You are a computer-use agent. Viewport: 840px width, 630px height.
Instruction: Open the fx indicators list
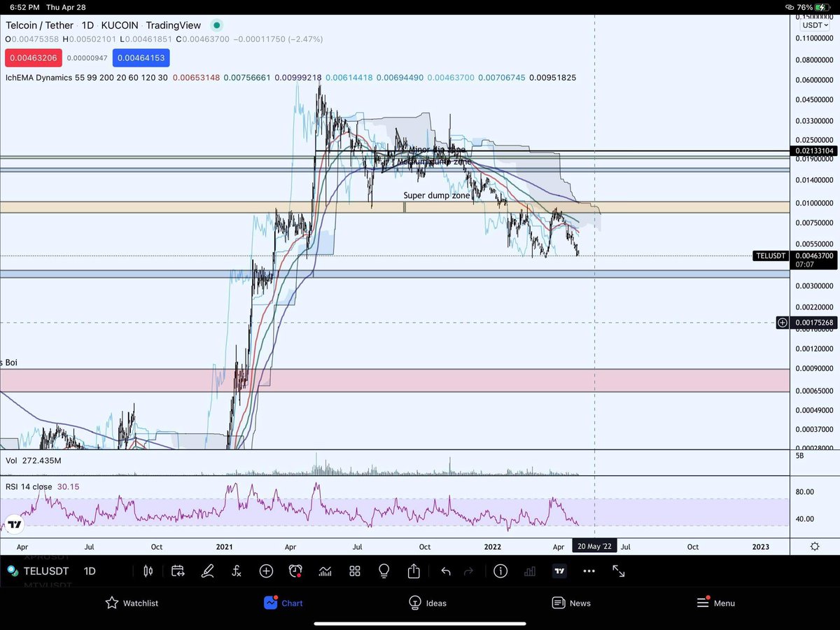pos(237,571)
